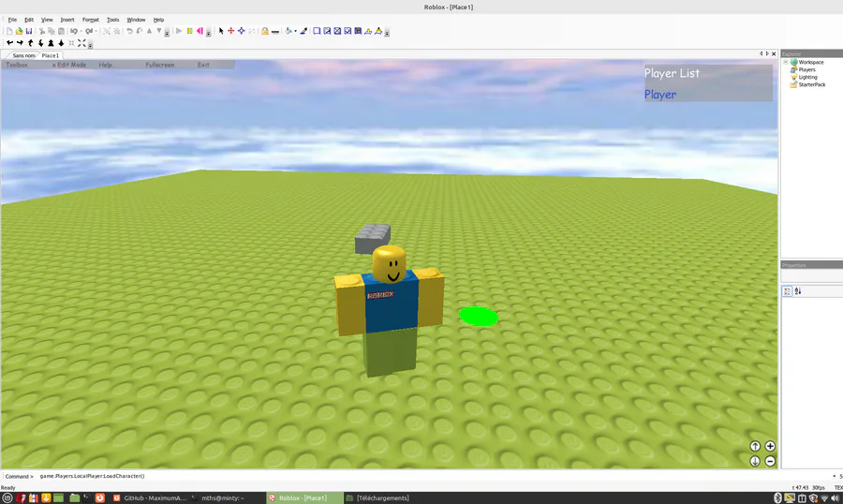Tilt camera down with curved arrow icon

coord(41,43)
